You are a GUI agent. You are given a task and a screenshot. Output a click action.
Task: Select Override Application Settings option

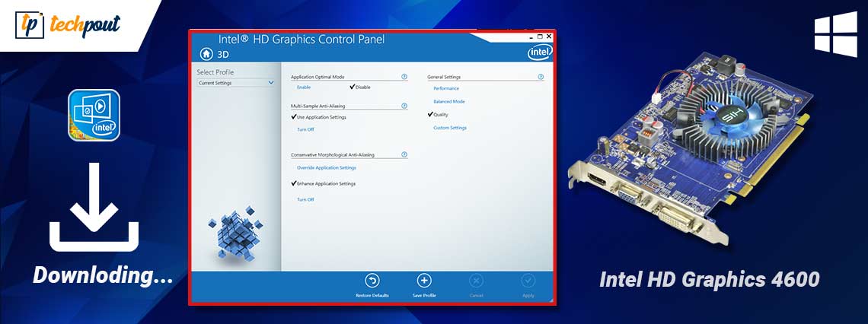tap(326, 167)
